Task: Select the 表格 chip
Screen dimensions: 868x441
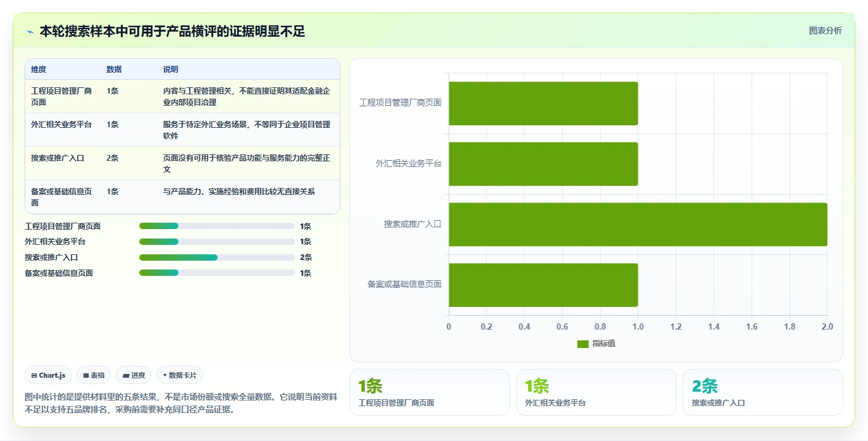Action: [x=94, y=375]
